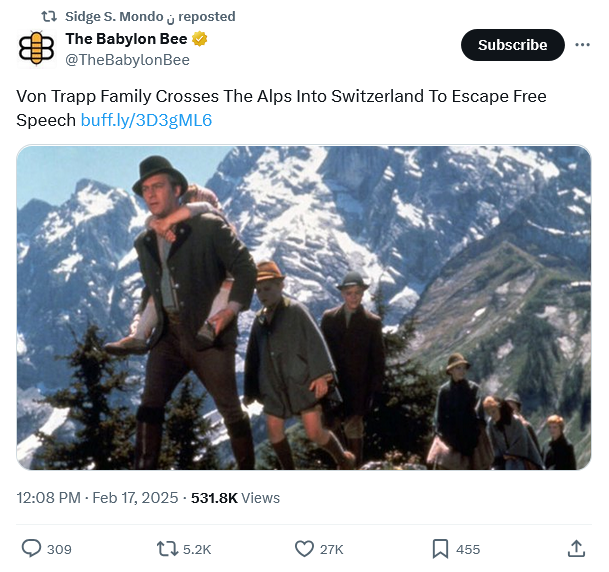This screenshot has height=572, width=609.
Task: Click the 5.2K repost count
Action: click(197, 549)
